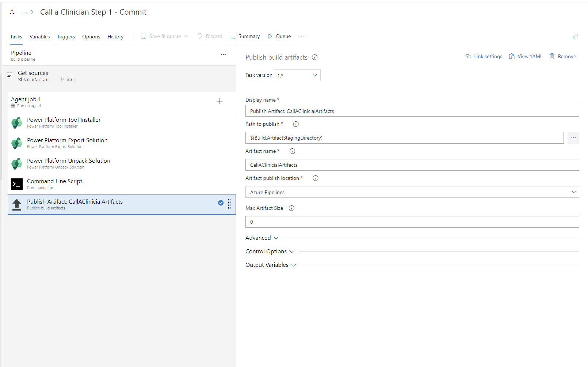Select Power Platform Export Solution task
588x367 pixels.
(122, 143)
